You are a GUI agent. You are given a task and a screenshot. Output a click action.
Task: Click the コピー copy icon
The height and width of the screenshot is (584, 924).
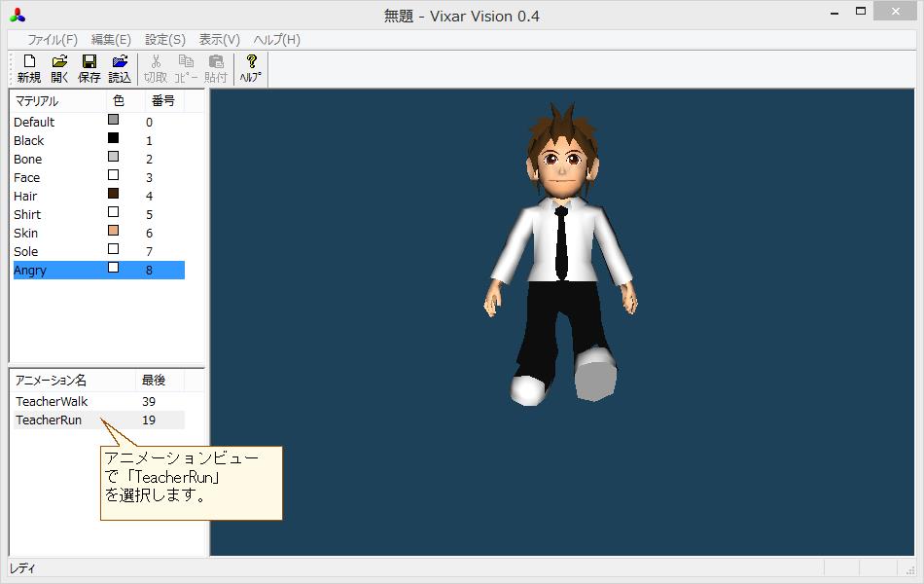click(x=186, y=66)
